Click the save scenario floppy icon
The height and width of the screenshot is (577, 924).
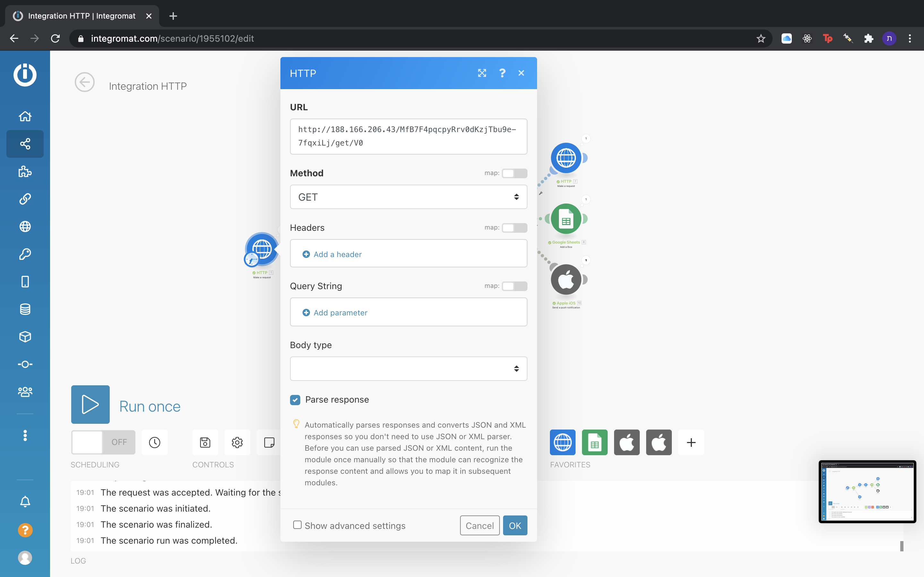(x=205, y=442)
